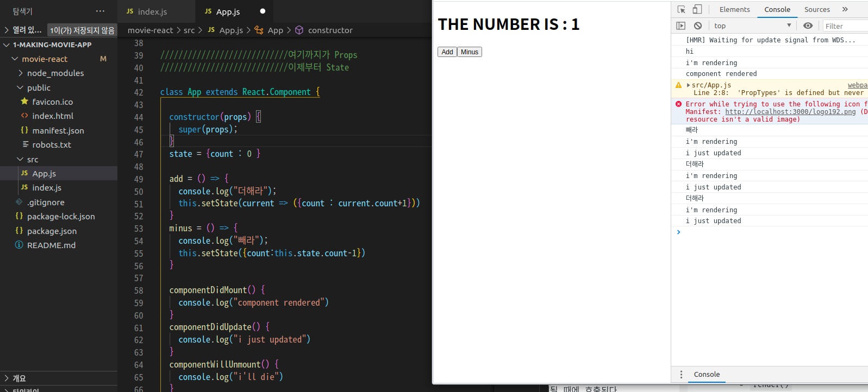The height and width of the screenshot is (392, 868).
Task: Open App.js in the file tree
Action: [x=44, y=173]
